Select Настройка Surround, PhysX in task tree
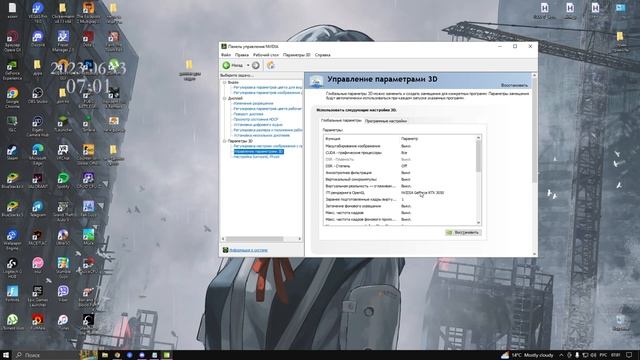 pos(256,157)
